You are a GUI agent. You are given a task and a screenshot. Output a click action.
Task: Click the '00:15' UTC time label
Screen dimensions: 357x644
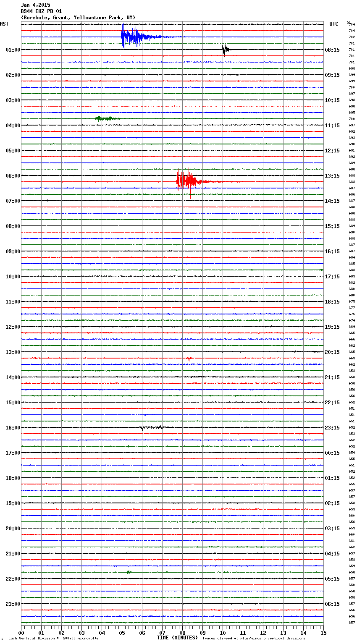(x=332, y=453)
